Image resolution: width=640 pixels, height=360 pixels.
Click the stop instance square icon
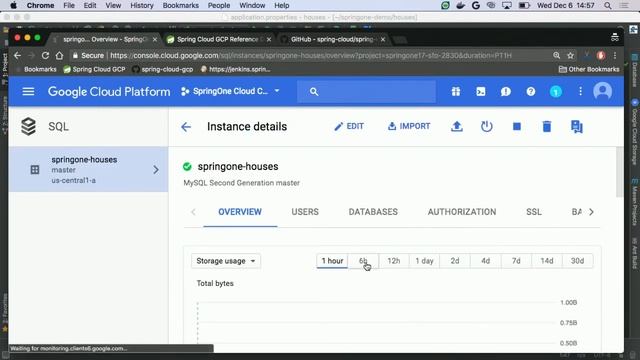click(517, 127)
